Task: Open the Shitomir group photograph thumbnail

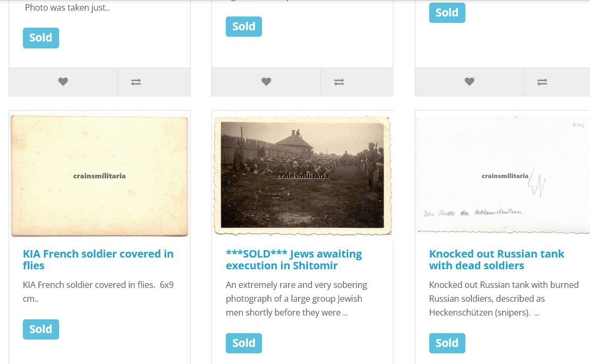Action: (302, 176)
